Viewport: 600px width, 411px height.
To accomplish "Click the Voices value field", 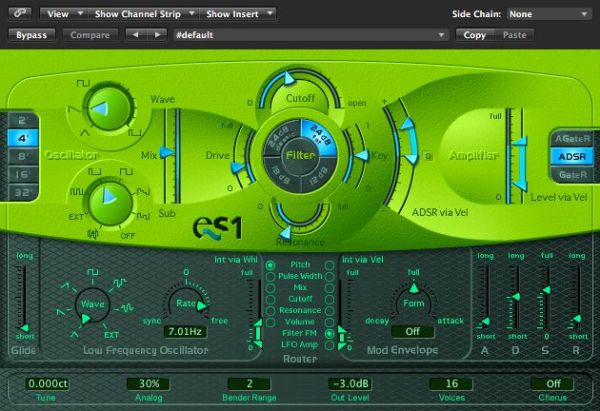I will [451, 384].
